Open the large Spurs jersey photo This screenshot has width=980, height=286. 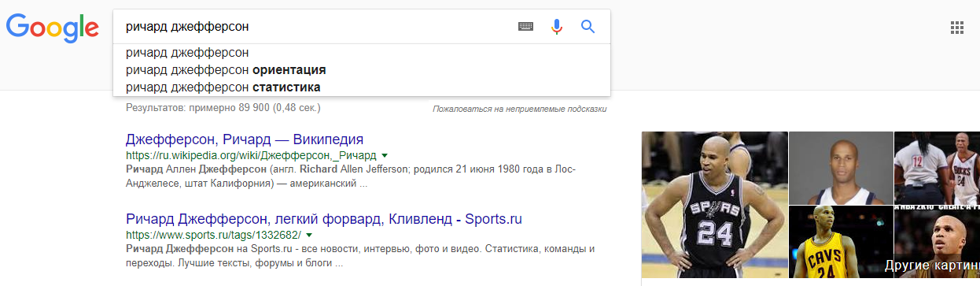pyautogui.click(x=714, y=205)
